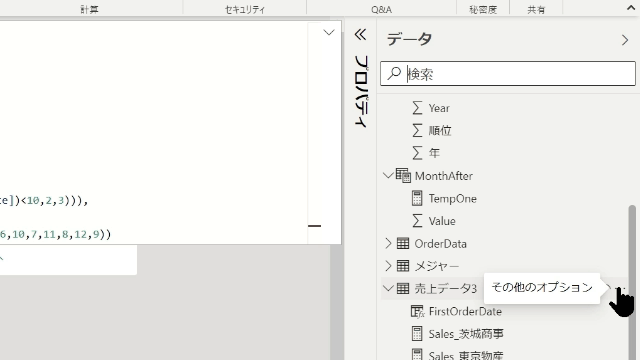The width and height of the screenshot is (640, 360).
Task: Click the data pane vertical scrollbar
Action: [x=632, y=282]
